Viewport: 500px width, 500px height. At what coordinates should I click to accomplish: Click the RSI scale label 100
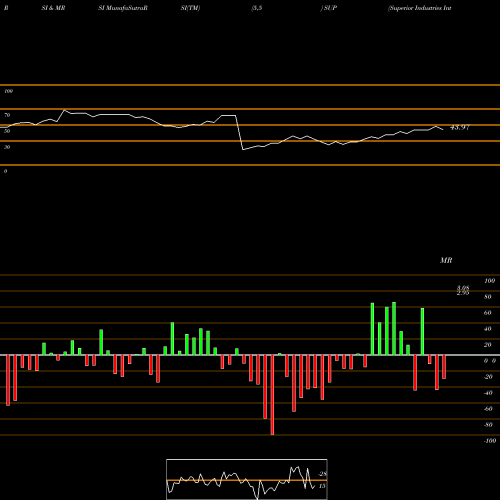[x=8, y=91]
